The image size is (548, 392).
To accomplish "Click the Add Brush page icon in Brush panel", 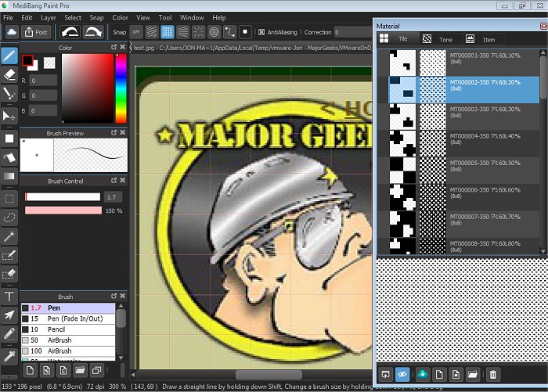I will pyautogui.click(x=30, y=370).
